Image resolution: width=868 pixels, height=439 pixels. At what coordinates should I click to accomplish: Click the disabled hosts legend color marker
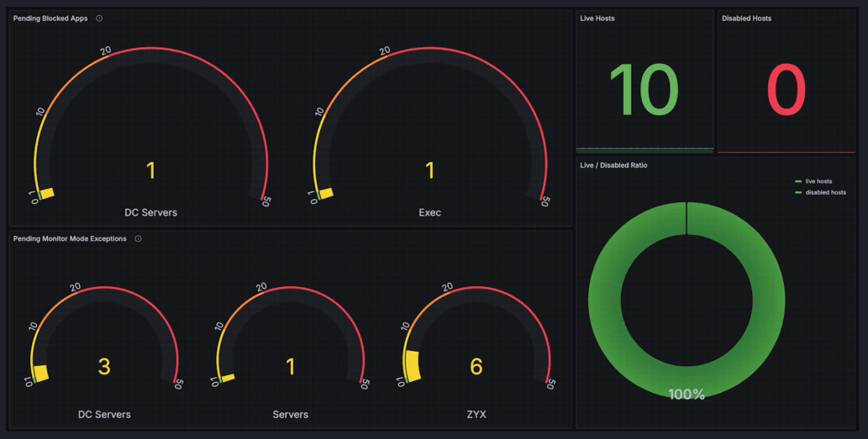coord(798,192)
